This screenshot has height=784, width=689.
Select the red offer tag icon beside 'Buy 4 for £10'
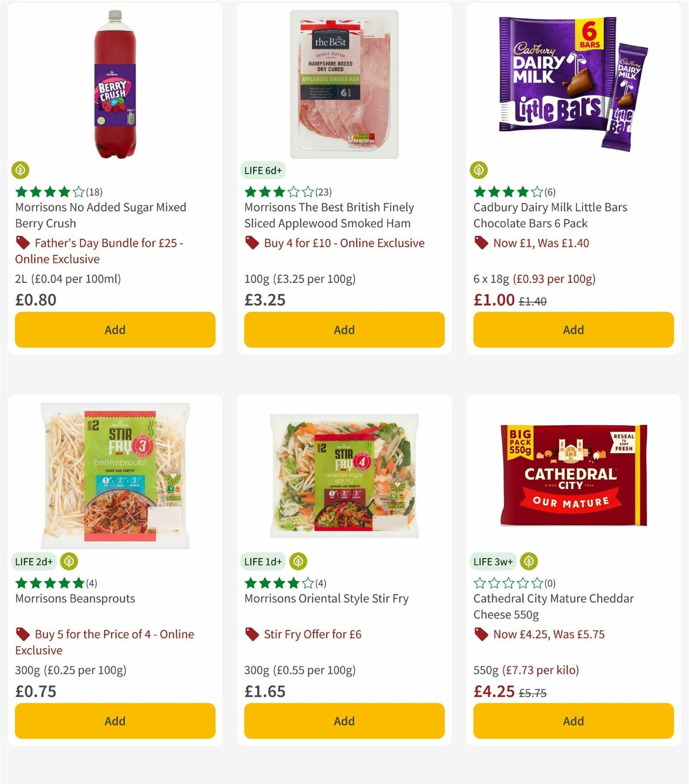(x=253, y=243)
